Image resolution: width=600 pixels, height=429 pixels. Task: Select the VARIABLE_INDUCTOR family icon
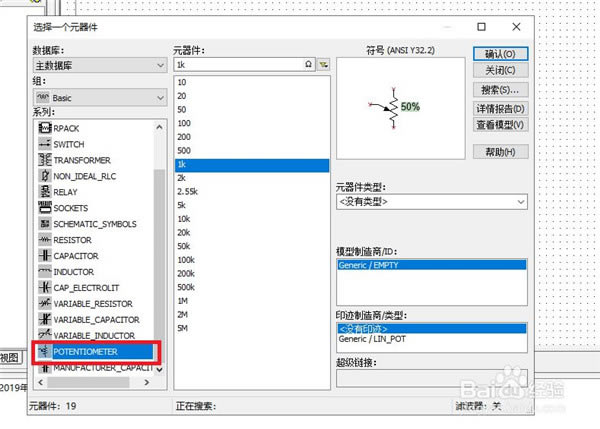pyautogui.click(x=45, y=335)
